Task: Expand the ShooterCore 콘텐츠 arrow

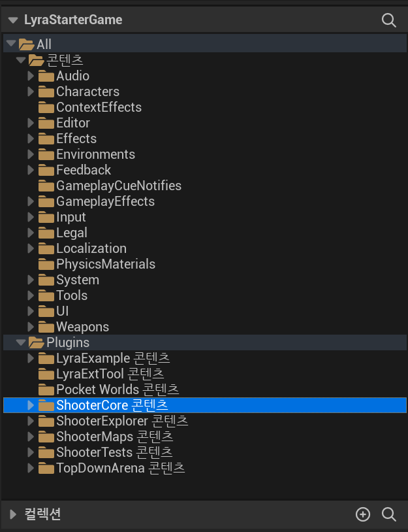Action: coord(31,405)
